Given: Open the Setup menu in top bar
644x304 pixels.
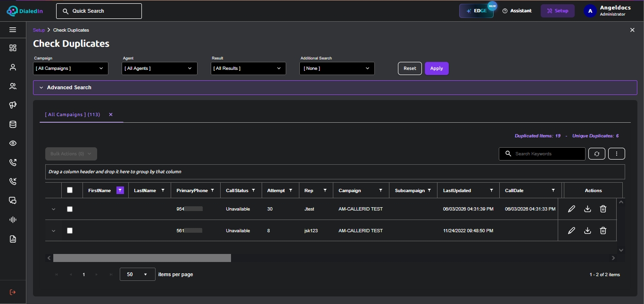Looking at the screenshot, I should 558,11.
